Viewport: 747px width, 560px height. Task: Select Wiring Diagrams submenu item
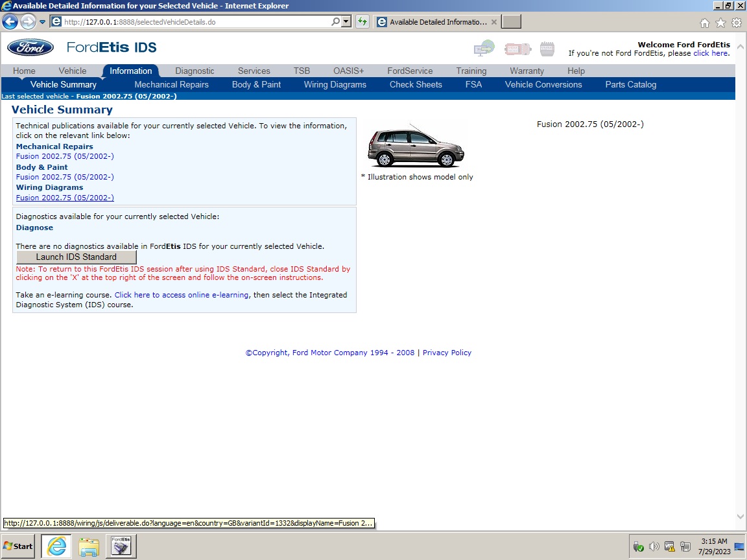[335, 84]
